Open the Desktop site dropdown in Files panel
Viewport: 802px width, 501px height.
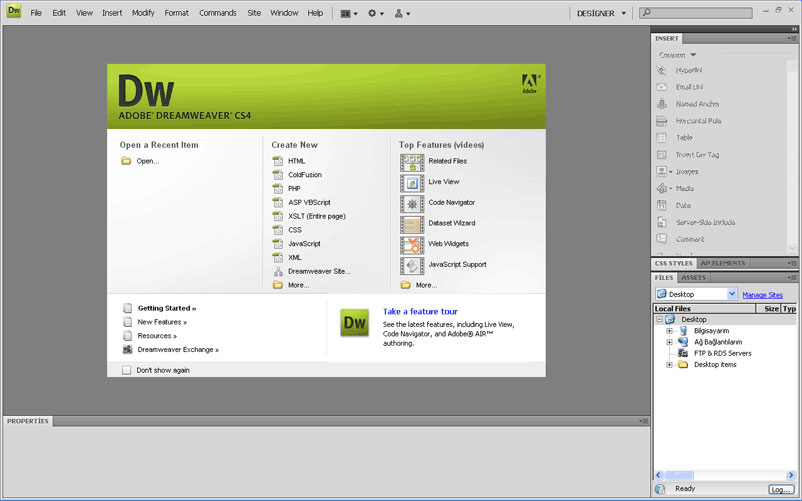[696, 294]
